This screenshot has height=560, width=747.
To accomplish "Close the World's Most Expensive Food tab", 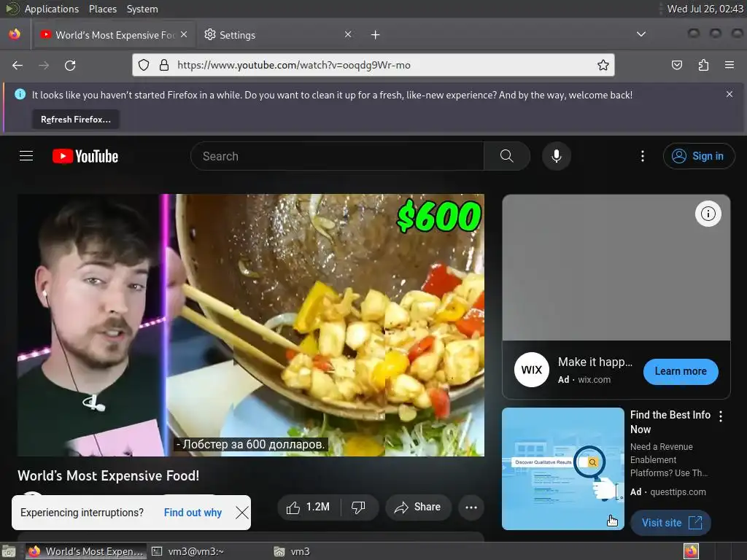I will point(184,34).
